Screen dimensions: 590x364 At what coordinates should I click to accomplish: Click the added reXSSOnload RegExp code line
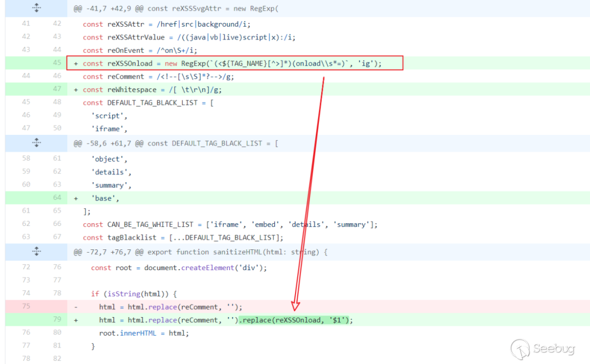pyautogui.click(x=232, y=64)
